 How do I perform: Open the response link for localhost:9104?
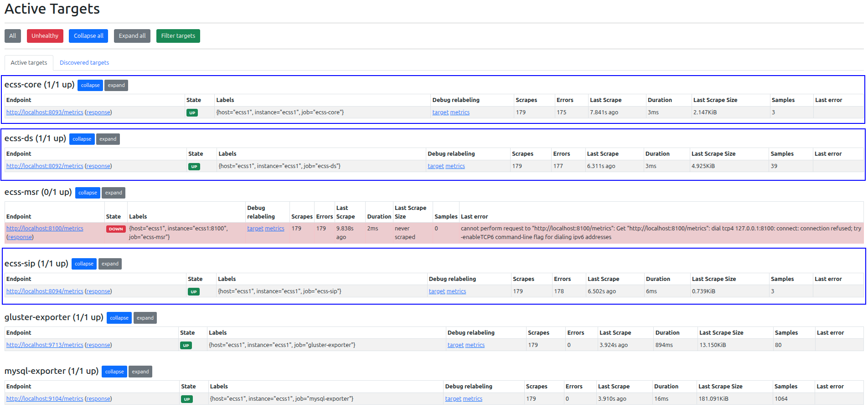[x=98, y=399]
